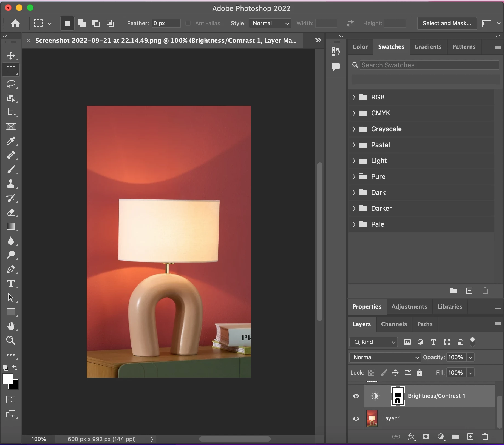Activate the Zoom tool

[x=11, y=340]
